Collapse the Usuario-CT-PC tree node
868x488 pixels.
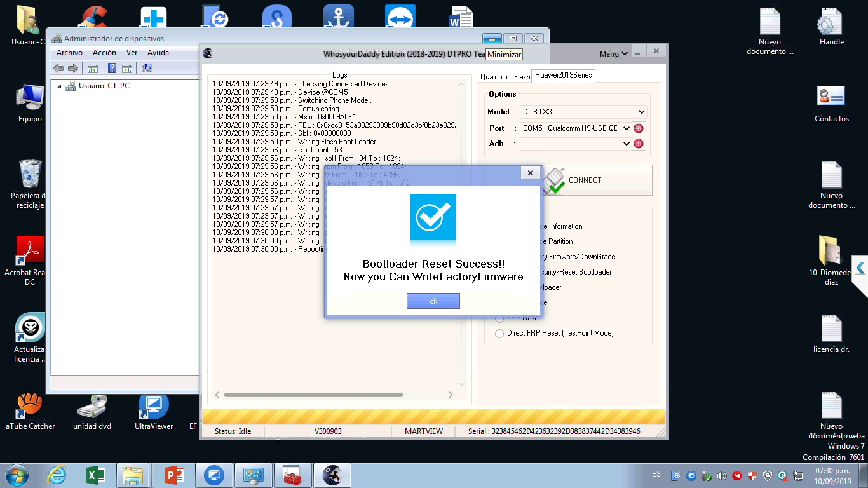click(x=60, y=86)
